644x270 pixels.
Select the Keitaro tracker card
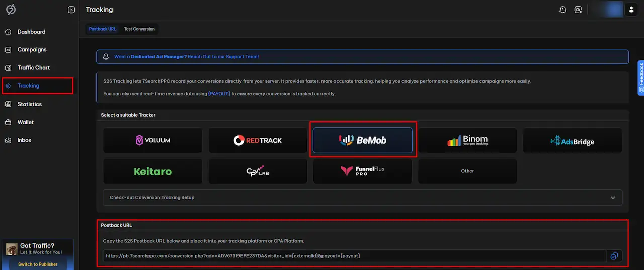pyautogui.click(x=153, y=171)
